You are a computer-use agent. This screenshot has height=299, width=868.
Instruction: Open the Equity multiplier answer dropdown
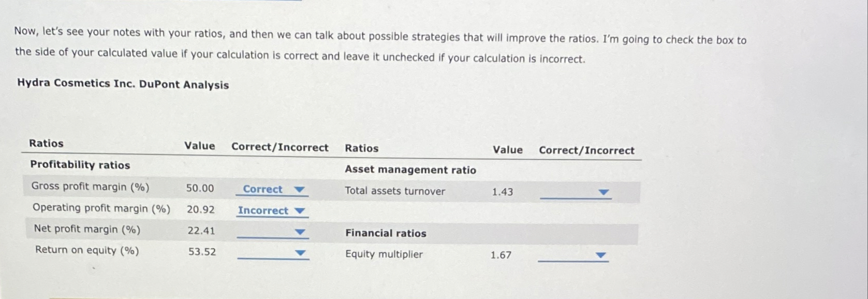coord(600,255)
